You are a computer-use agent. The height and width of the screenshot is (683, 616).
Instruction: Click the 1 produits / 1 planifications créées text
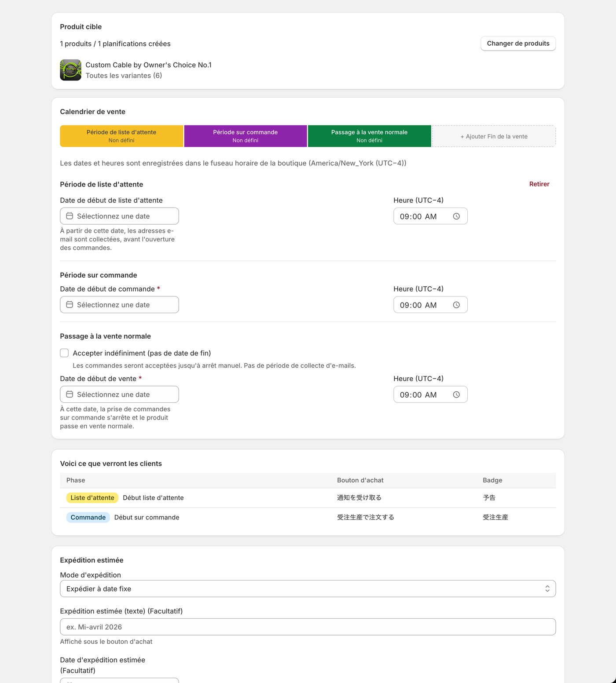pos(115,44)
